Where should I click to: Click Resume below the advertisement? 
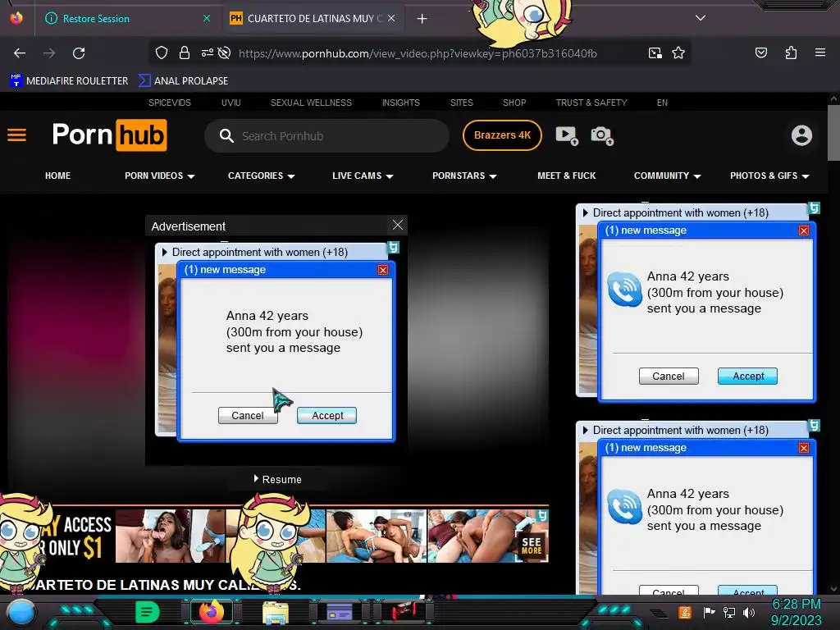[x=277, y=479]
